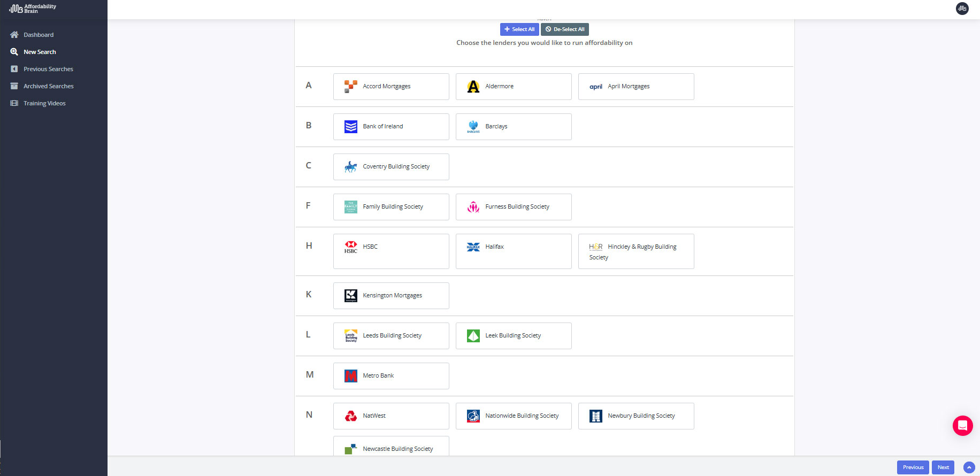Click the Leeds Building Society logo

pyautogui.click(x=351, y=336)
